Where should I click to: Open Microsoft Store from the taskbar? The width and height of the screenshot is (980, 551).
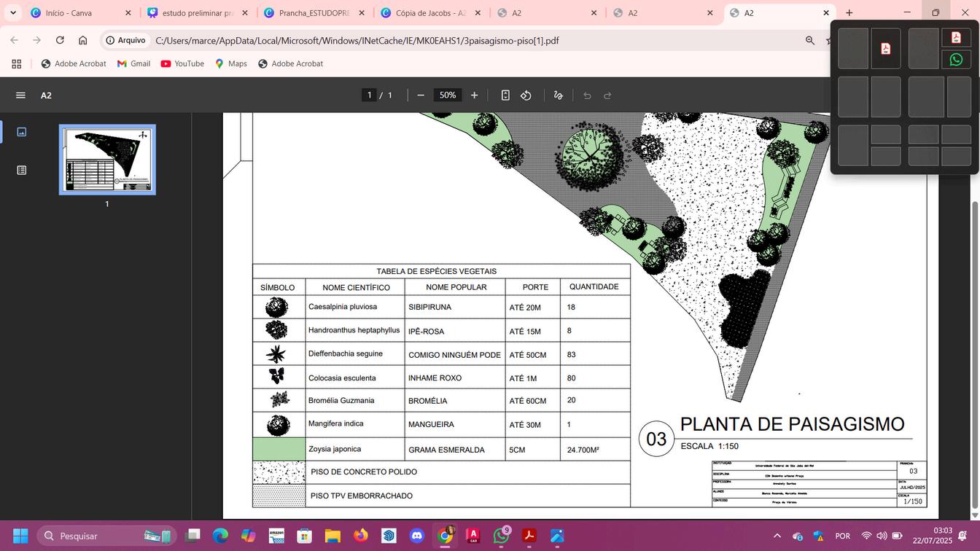coord(305,536)
